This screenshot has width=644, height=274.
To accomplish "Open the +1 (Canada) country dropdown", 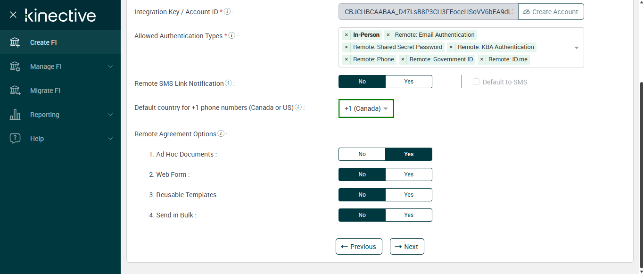I will [366, 108].
